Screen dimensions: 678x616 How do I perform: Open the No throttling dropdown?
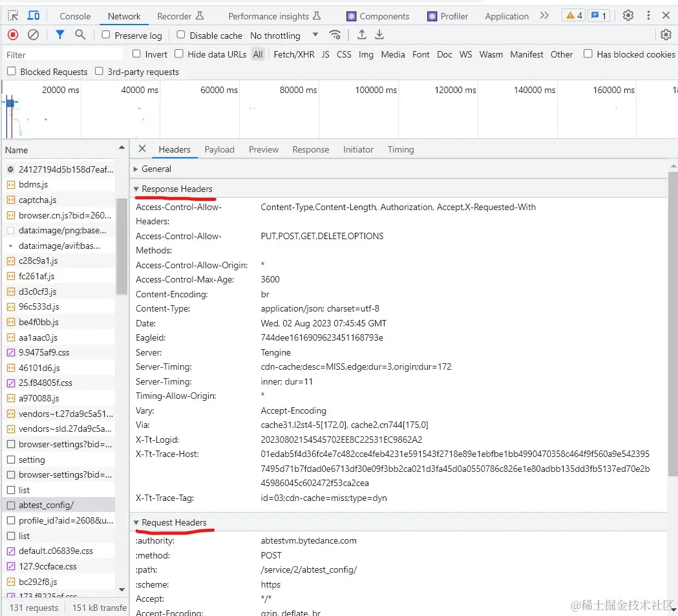coord(284,36)
